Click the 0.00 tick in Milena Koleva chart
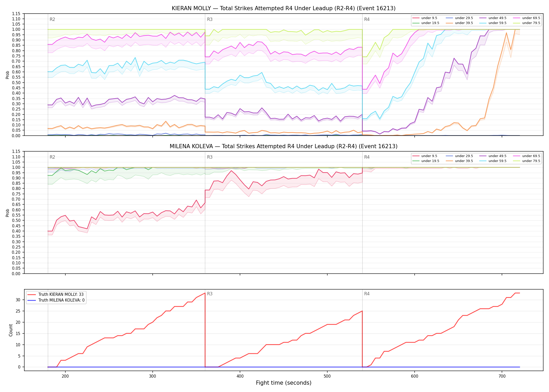Viewport: 549px width, 392px height. coord(16,274)
